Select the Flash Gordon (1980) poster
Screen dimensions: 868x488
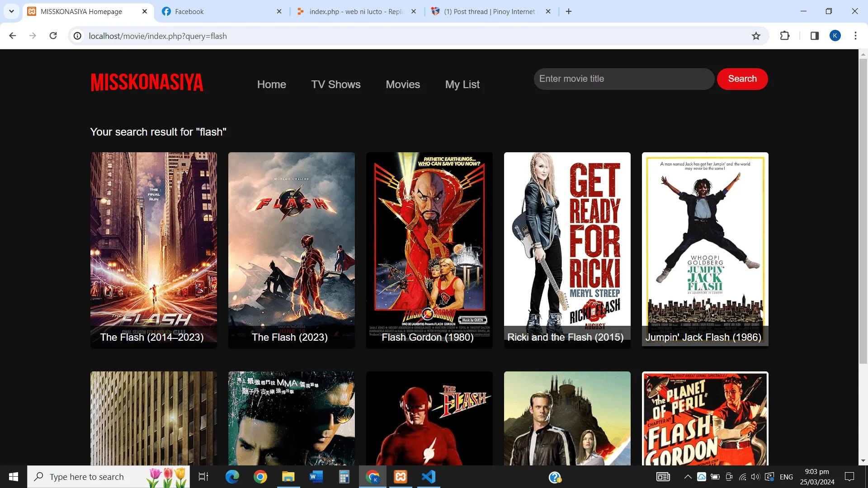point(429,250)
